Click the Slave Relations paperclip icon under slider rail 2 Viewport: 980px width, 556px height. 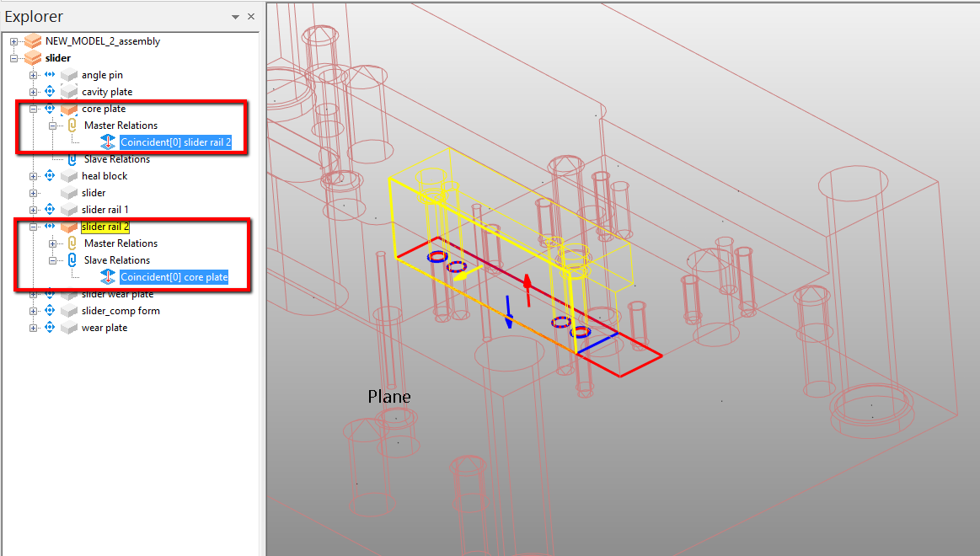tap(72, 259)
